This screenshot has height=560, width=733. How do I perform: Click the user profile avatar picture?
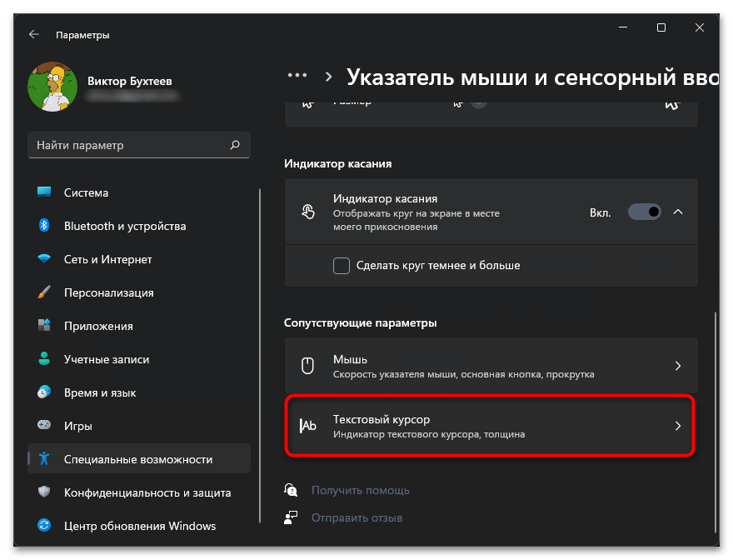pyautogui.click(x=52, y=87)
